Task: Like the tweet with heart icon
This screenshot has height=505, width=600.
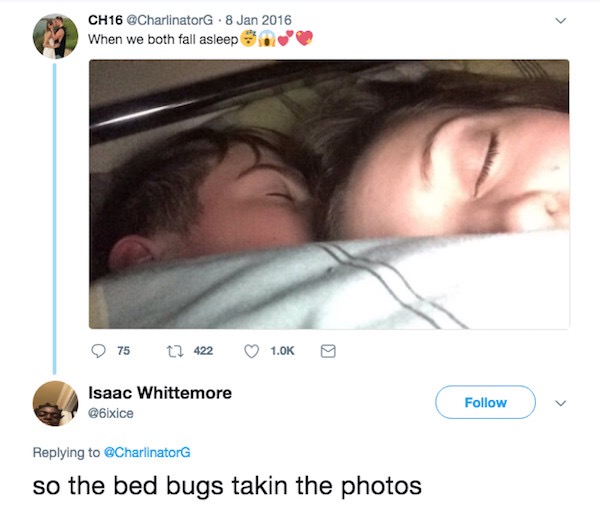Action: [x=251, y=351]
